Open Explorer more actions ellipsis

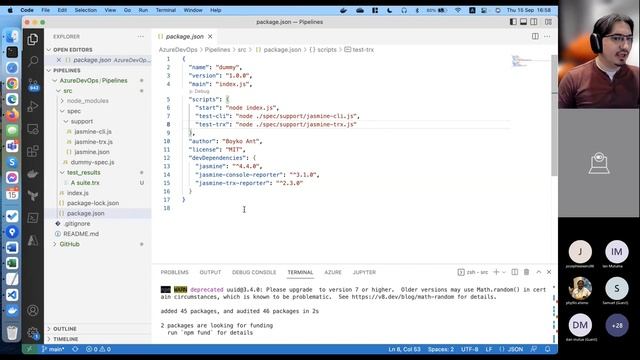[140, 36]
